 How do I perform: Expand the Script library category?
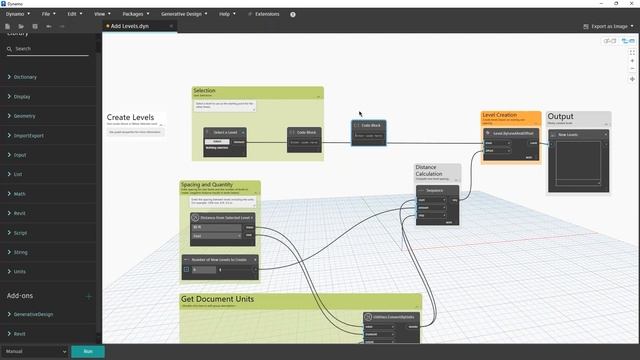pos(9,233)
